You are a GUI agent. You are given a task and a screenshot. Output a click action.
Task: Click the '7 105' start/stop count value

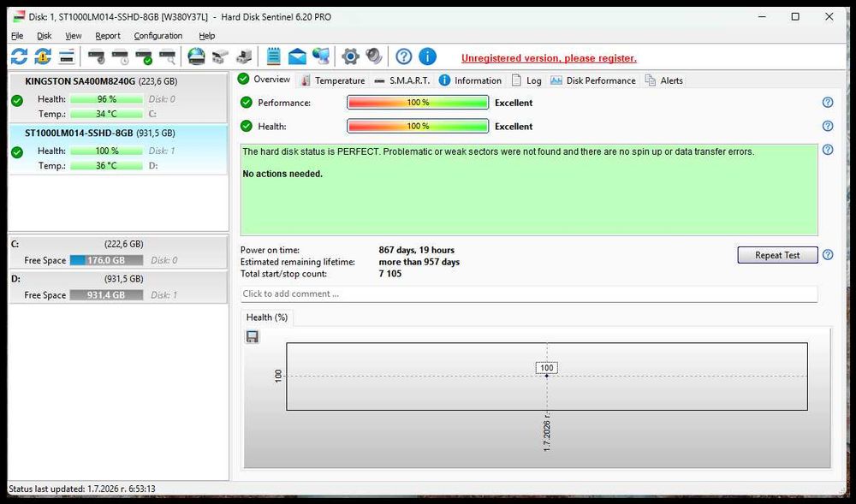(x=389, y=274)
